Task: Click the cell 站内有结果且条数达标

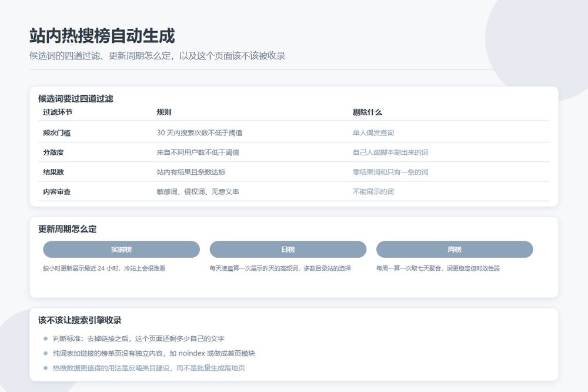Action: (x=191, y=172)
